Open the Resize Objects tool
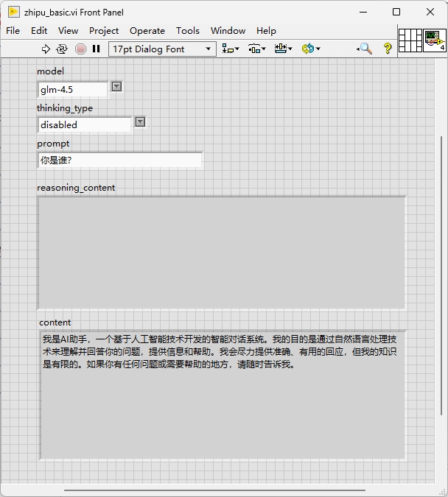This screenshot has width=448, height=497. tap(283, 49)
